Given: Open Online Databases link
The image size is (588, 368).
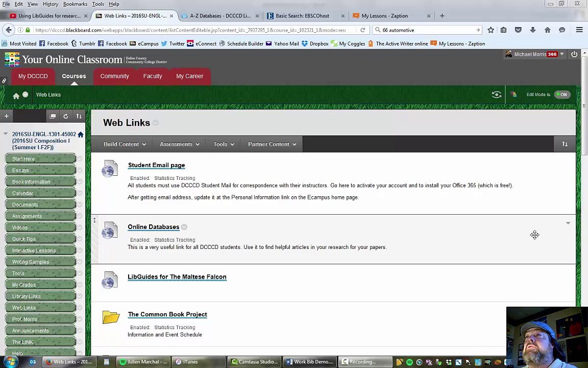Looking at the screenshot, I should (153, 227).
